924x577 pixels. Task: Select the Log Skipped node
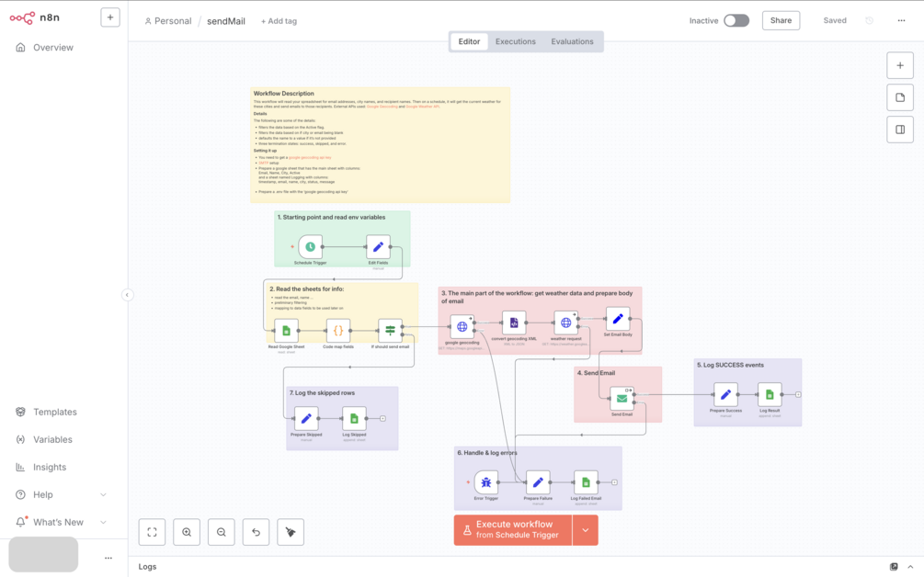354,419
